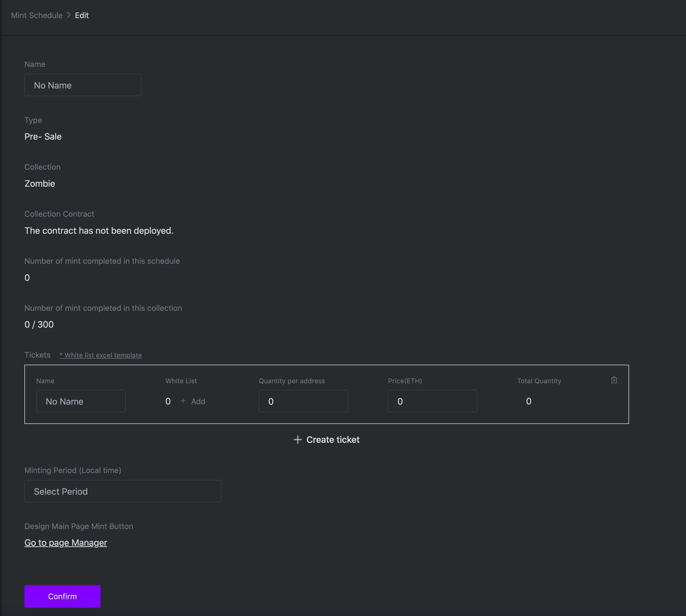Click the breadcrumb chevron separator

click(69, 15)
